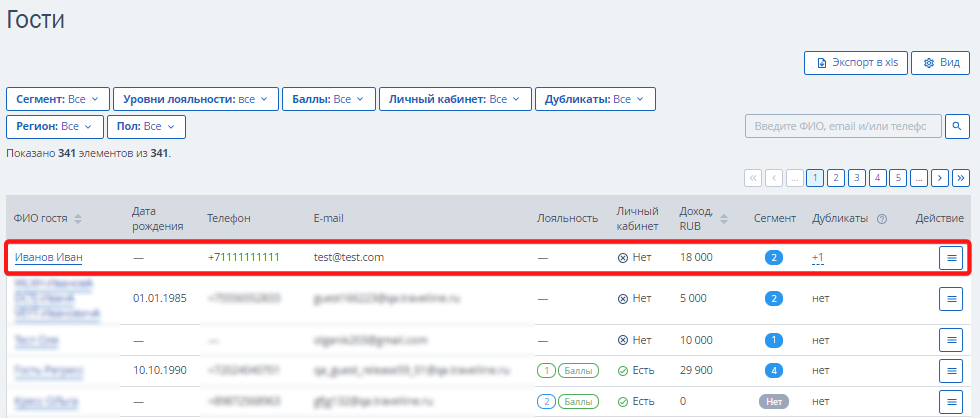Screen dimensions: 980x418
Task: Open action menu for the 10 000 income row
Action: click(x=951, y=340)
